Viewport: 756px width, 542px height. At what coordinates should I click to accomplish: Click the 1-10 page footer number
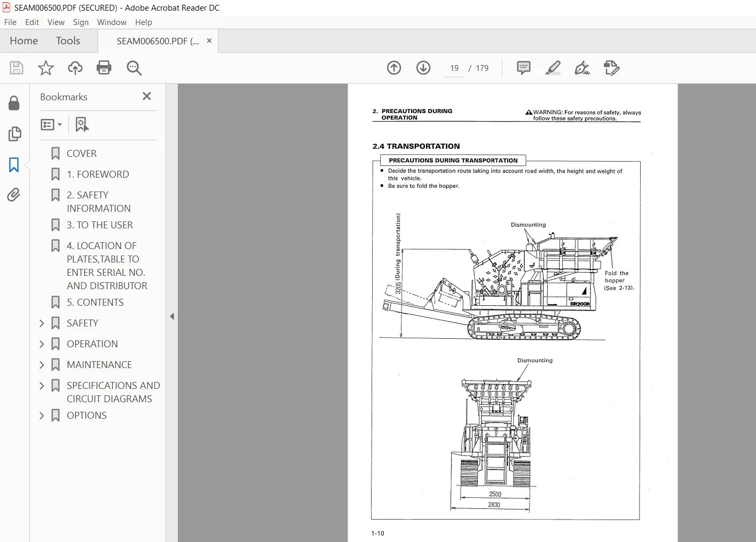pyautogui.click(x=377, y=533)
